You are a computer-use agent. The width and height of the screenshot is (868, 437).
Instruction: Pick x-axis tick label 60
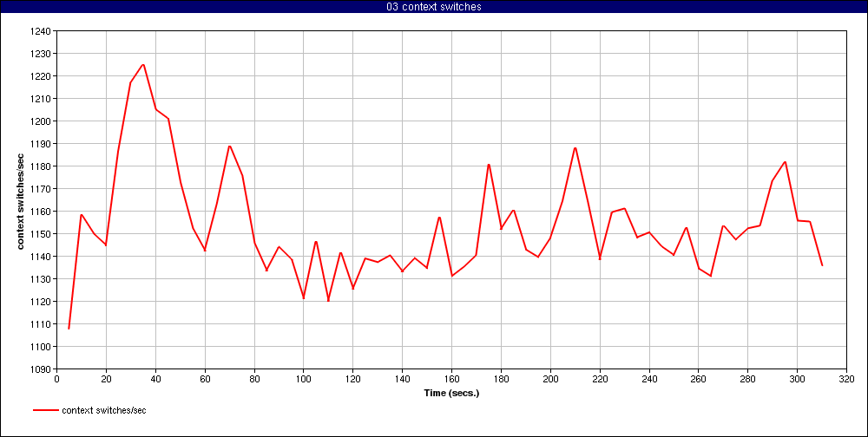pos(205,379)
